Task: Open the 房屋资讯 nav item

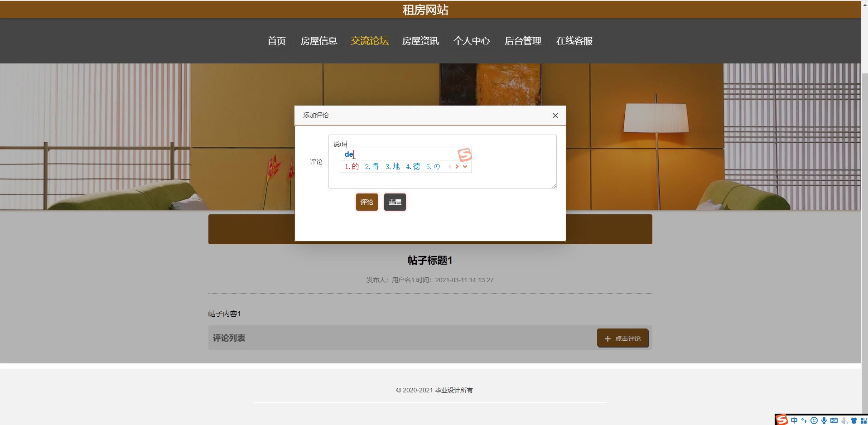Action: coord(421,41)
